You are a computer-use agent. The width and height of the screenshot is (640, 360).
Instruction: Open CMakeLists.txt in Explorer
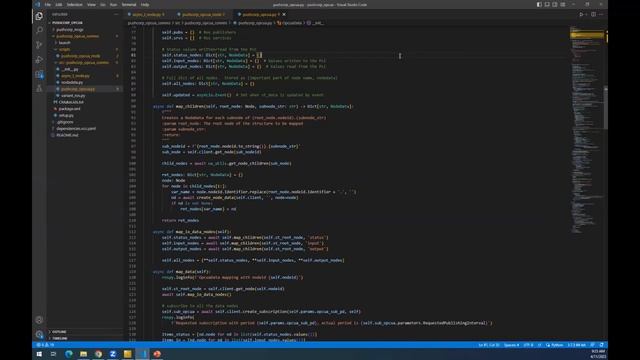tap(71, 102)
